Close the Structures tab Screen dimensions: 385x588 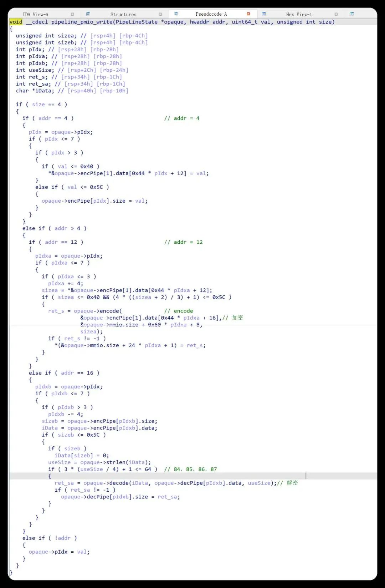(x=160, y=14)
